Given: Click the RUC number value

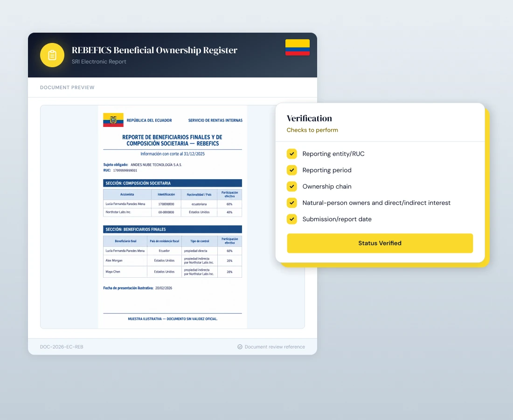Looking at the screenshot, I should click(125, 170).
